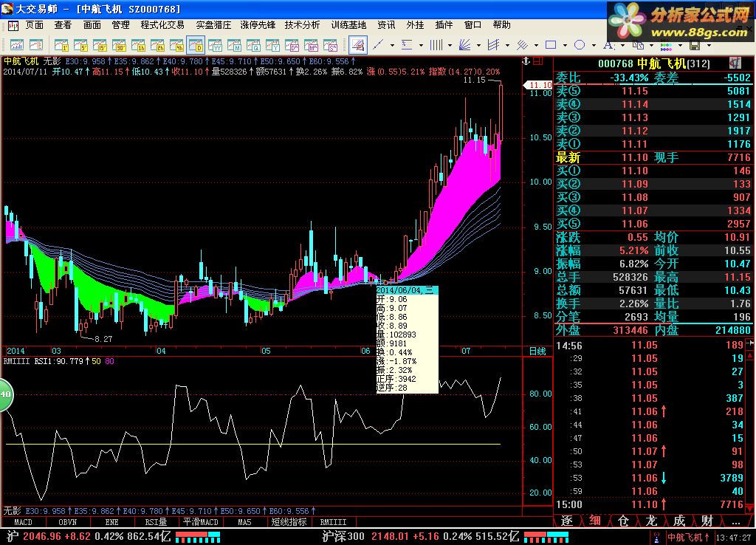Screen dimensions: 756x545
Task: Select the multi-day (Dn) period icon
Action: [x=292, y=45]
